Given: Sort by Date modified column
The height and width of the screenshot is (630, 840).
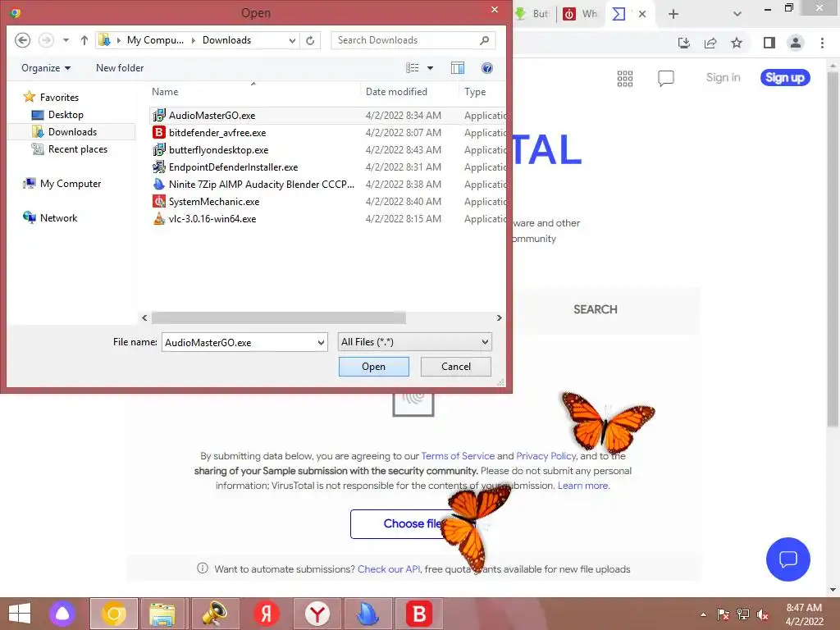Looking at the screenshot, I should tap(396, 92).
